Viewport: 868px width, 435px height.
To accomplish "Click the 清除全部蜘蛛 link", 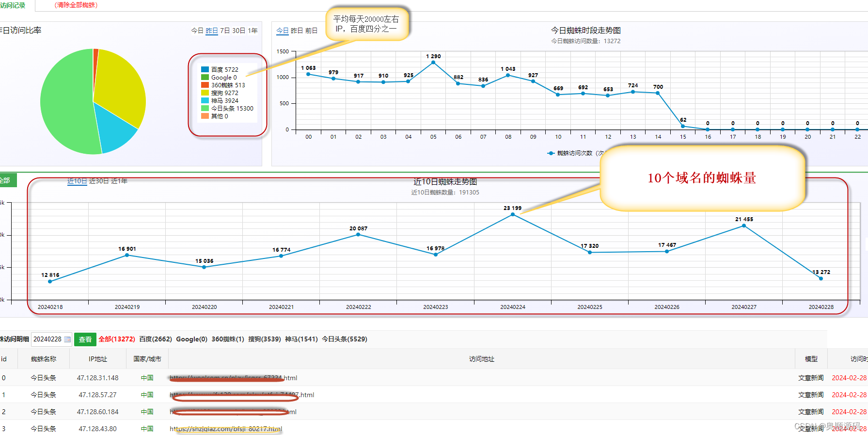I will click(76, 5).
